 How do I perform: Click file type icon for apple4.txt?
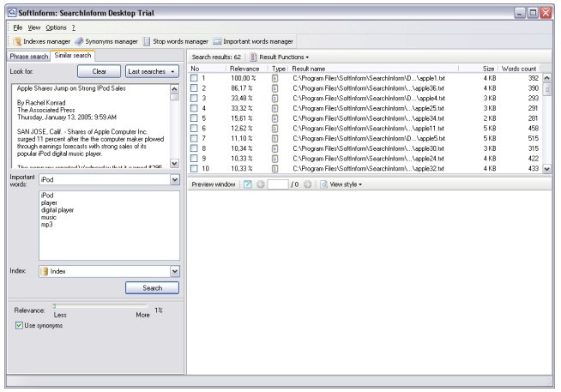pyautogui.click(x=274, y=99)
